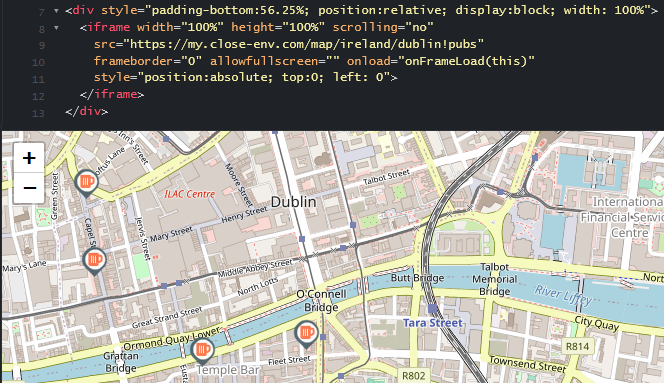Screen dimensions: 664x383
Task: Click the Green Street label
Action: (x=54, y=196)
